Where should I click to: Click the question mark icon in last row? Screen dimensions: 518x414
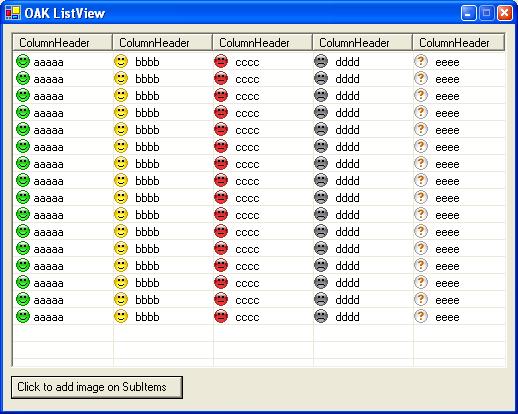click(421, 316)
